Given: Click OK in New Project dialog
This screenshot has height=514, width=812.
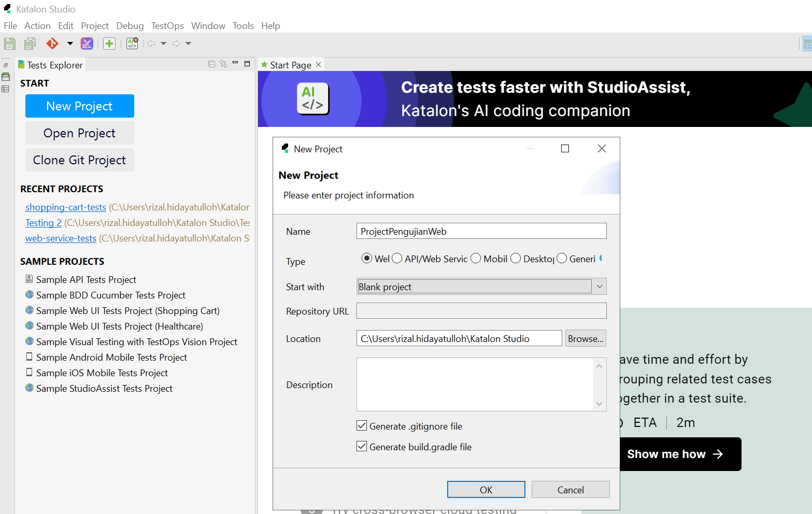Looking at the screenshot, I should click(x=486, y=490).
